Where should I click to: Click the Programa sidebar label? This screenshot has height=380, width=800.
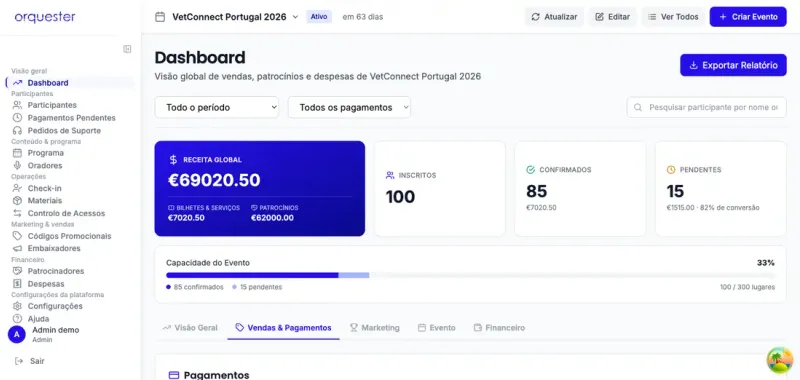[x=45, y=153]
